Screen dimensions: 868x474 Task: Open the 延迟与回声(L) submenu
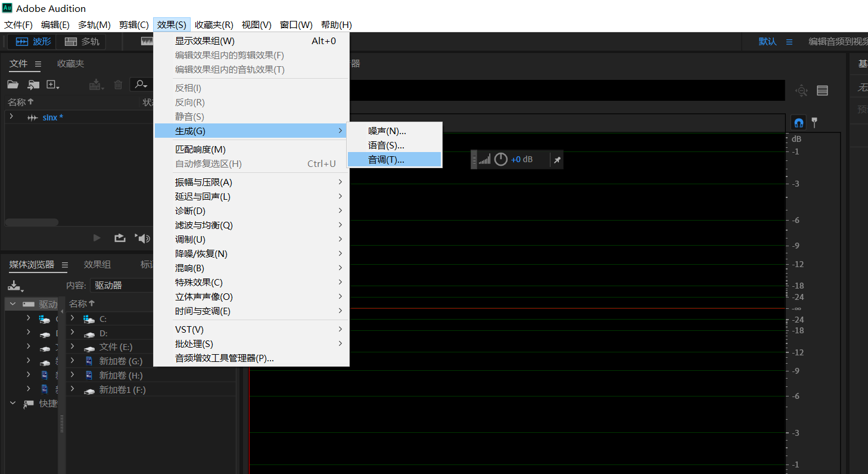(251, 197)
